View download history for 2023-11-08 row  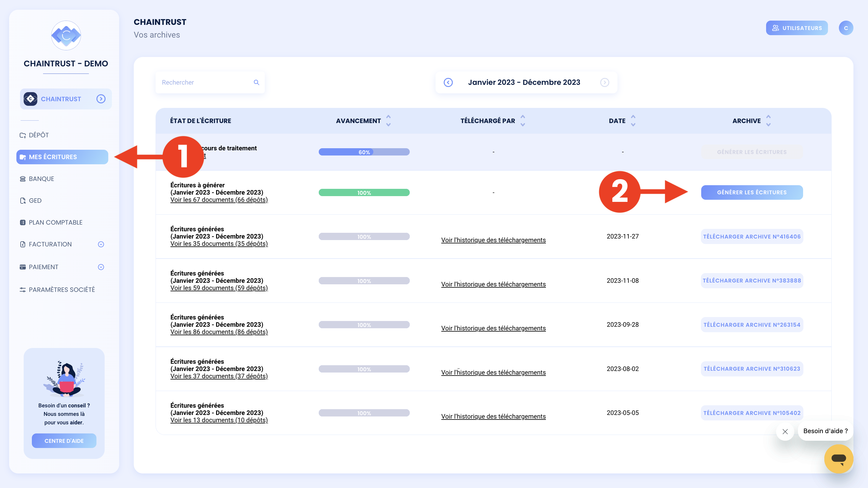pyautogui.click(x=493, y=285)
